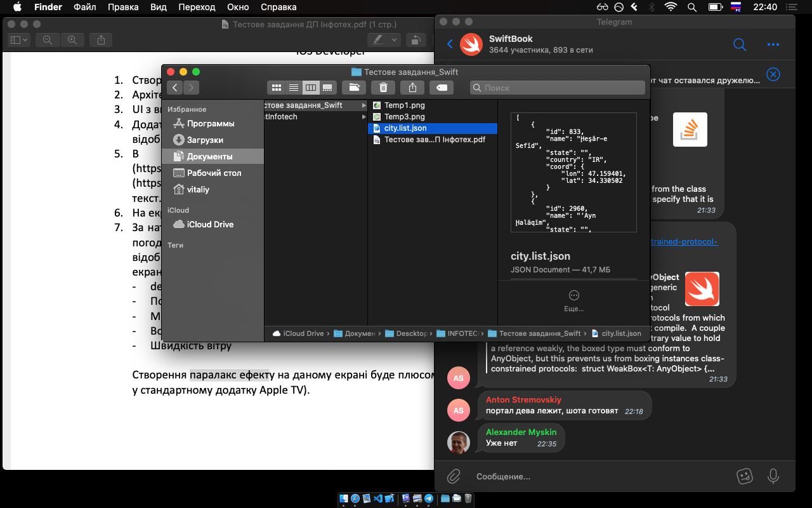
Task: Attach file in Telegram message bar
Action: (x=453, y=476)
